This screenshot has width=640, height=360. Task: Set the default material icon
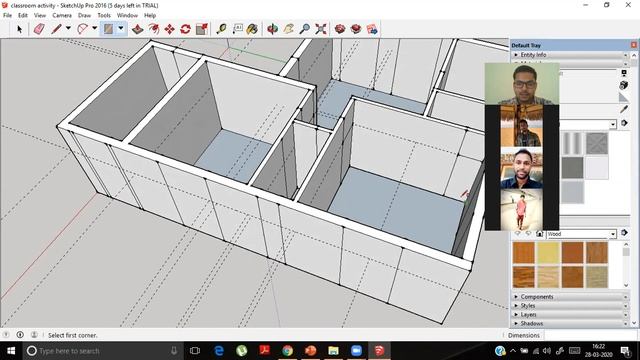(624, 97)
